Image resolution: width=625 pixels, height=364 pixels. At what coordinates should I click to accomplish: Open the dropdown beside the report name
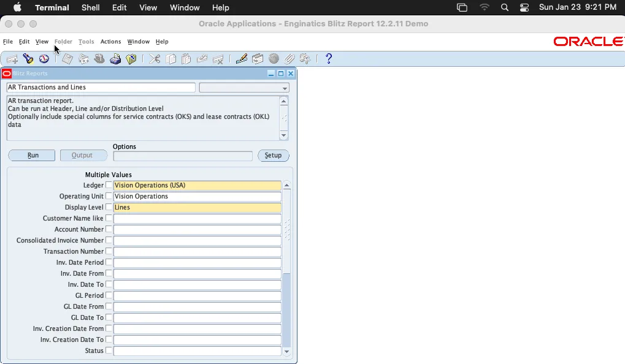click(x=285, y=88)
